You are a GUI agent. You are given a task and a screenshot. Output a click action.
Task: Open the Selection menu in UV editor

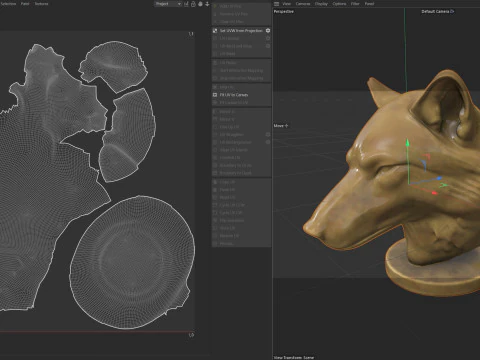pyautogui.click(x=8, y=4)
